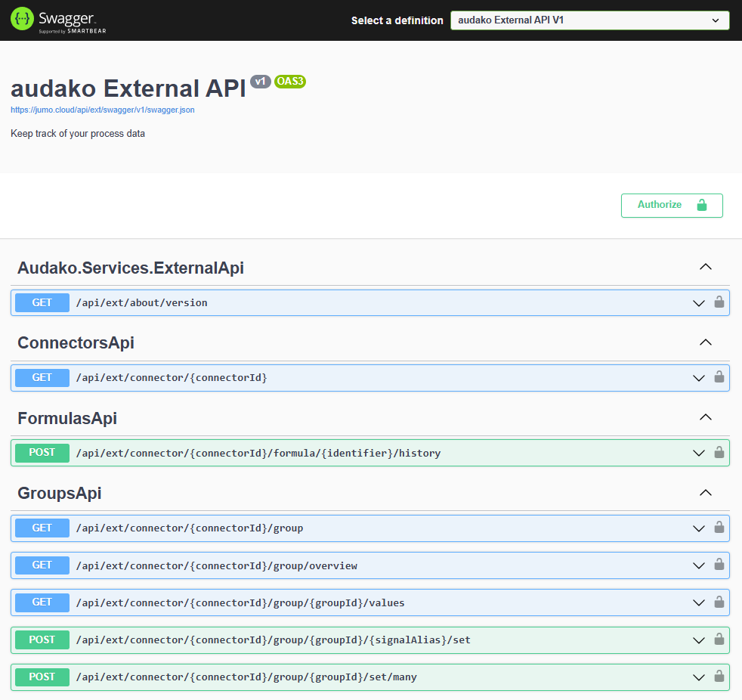The image size is (742, 700).
Task: Click lock icon on connector/{connectorId} GET row
Action: [x=719, y=377]
